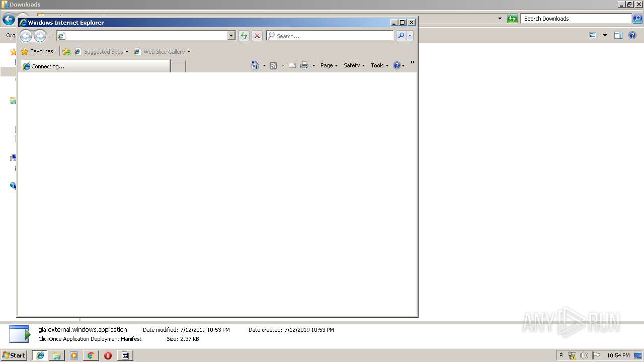The height and width of the screenshot is (362, 644).
Task: Click the Show desktop button
Action: [638, 355]
